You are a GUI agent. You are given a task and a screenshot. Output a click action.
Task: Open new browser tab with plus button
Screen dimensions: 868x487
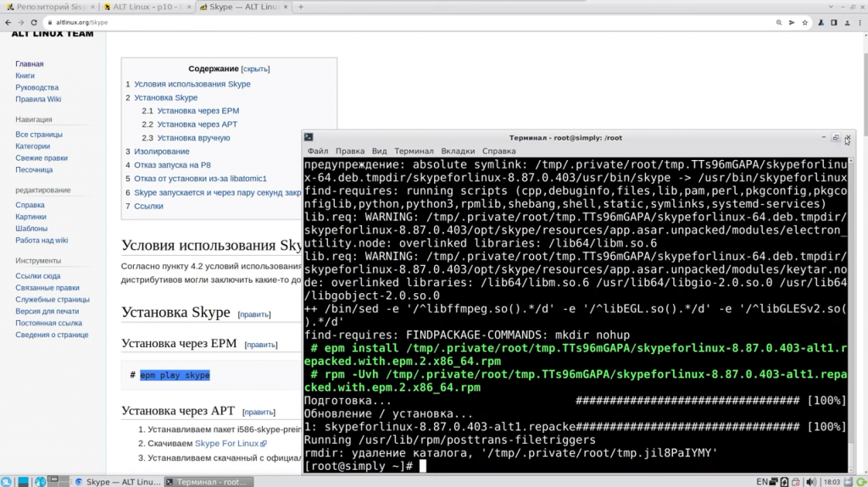click(301, 7)
